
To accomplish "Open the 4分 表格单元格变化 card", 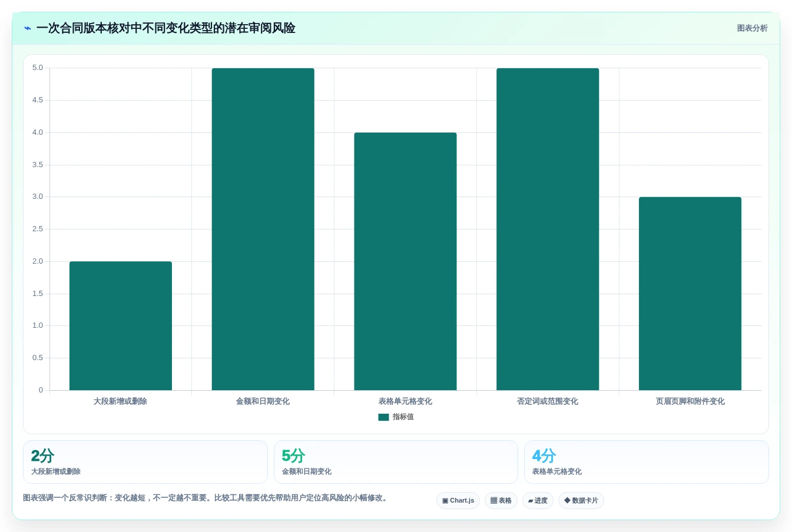I will pos(647,462).
